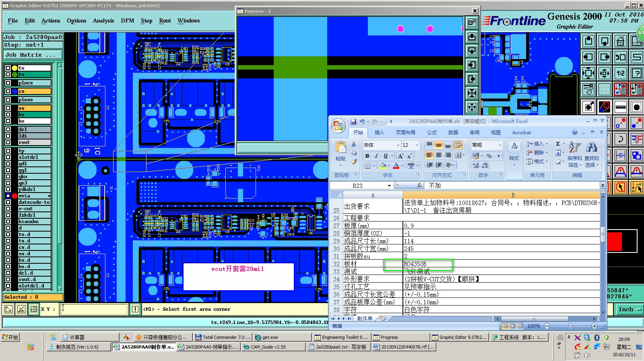This screenshot has width=644, height=361.
Task: Click Excel Format Painter brush icon
Action: pos(353,162)
